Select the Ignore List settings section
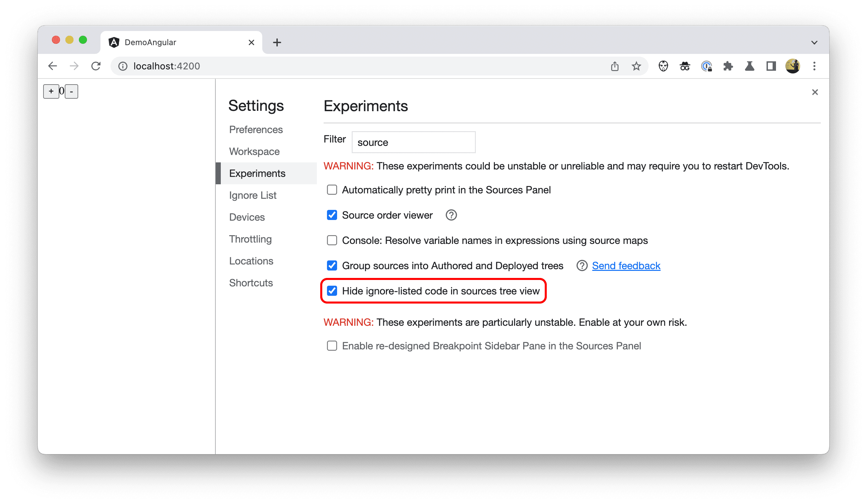 tap(253, 195)
